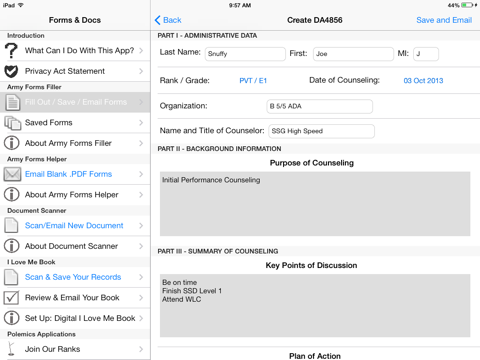This screenshot has height=360, width=480.
Task: Open About Army Forms Filler
Action: [75, 143]
